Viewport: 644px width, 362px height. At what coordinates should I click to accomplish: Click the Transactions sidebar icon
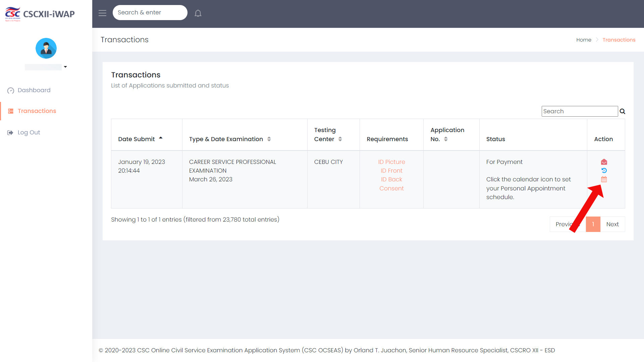coord(11,111)
